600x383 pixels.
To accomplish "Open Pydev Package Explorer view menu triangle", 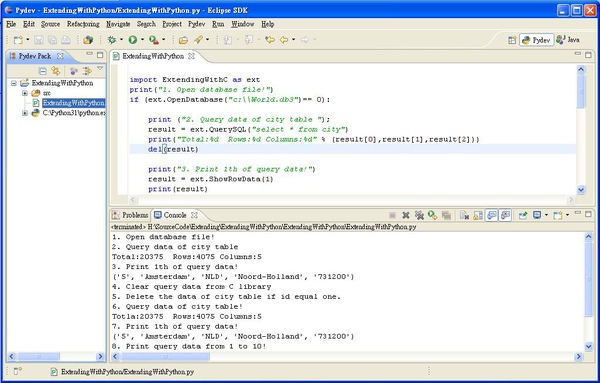I will point(100,68).
